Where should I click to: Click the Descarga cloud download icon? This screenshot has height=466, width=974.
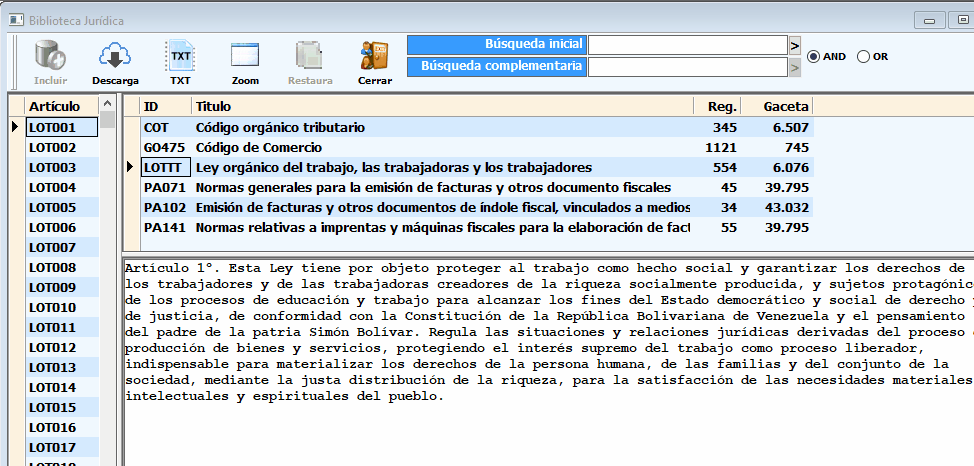click(x=115, y=57)
